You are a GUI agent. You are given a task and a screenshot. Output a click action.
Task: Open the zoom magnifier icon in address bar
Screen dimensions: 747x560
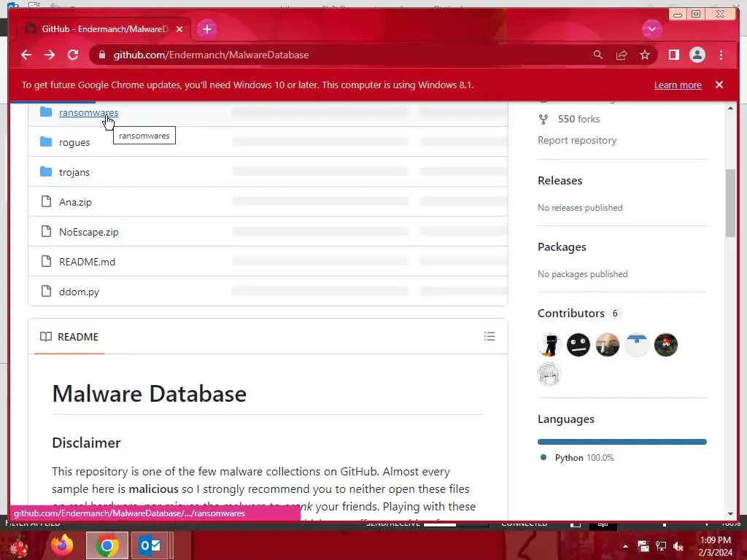pyautogui.click(x=598, y=55)
